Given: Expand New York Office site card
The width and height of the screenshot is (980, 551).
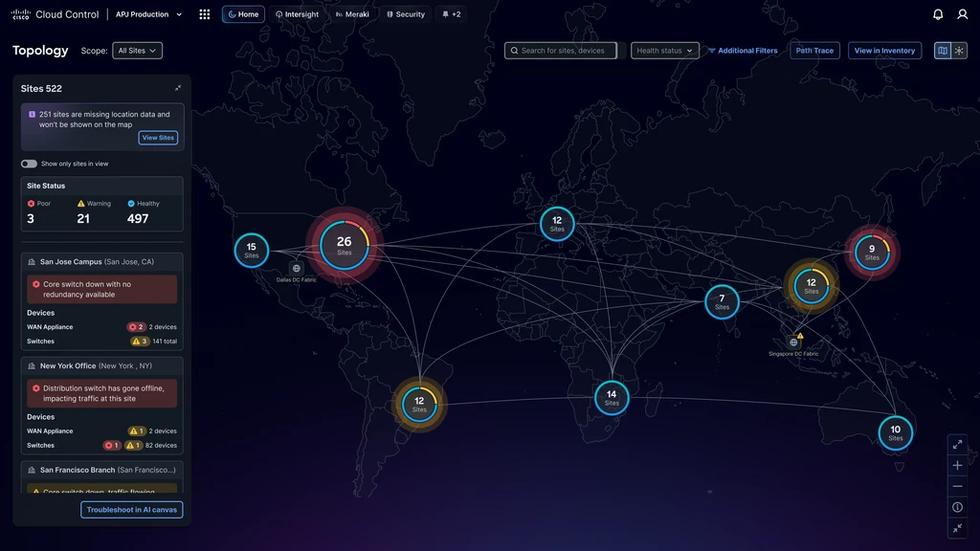Looking at the screenshot, I should 101,366.
